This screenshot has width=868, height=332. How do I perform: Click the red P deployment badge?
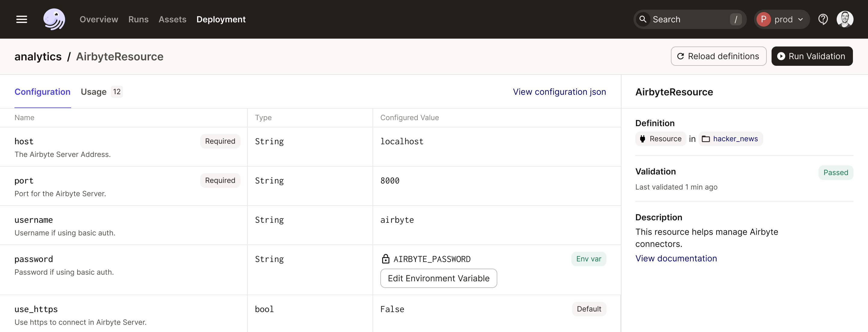763,19
